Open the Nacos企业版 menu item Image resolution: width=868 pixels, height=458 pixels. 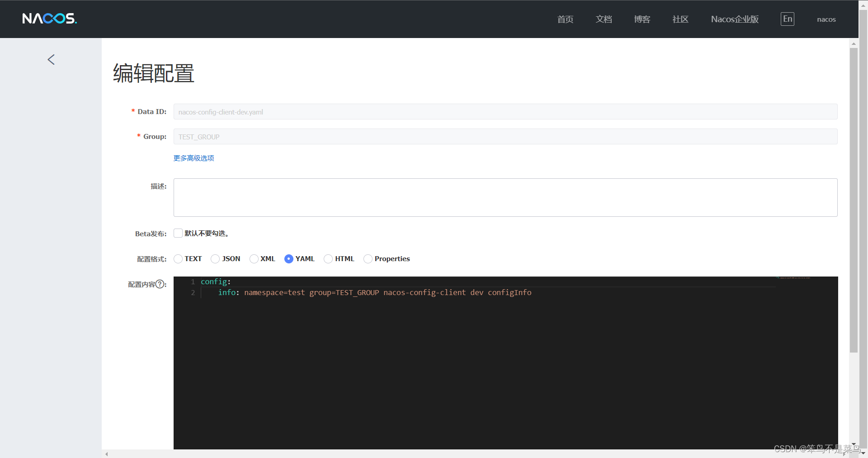(x=735, y=19)
